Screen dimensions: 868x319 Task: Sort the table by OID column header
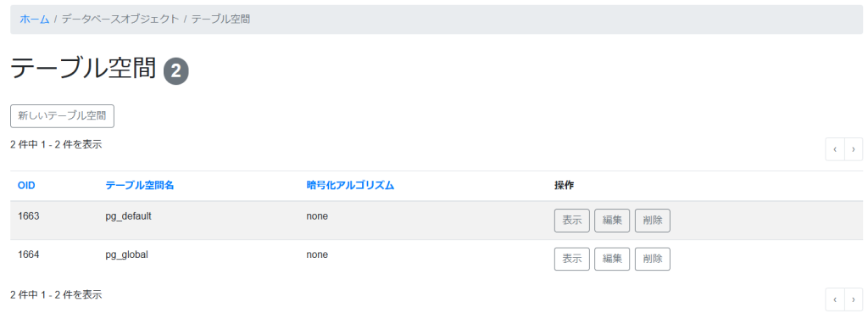pyautogui.click(x=26, y=186)
